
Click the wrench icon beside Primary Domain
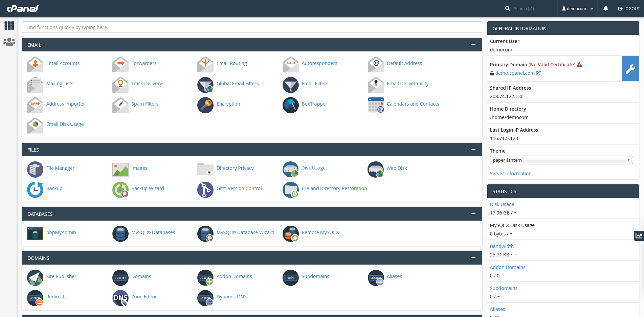630,69
